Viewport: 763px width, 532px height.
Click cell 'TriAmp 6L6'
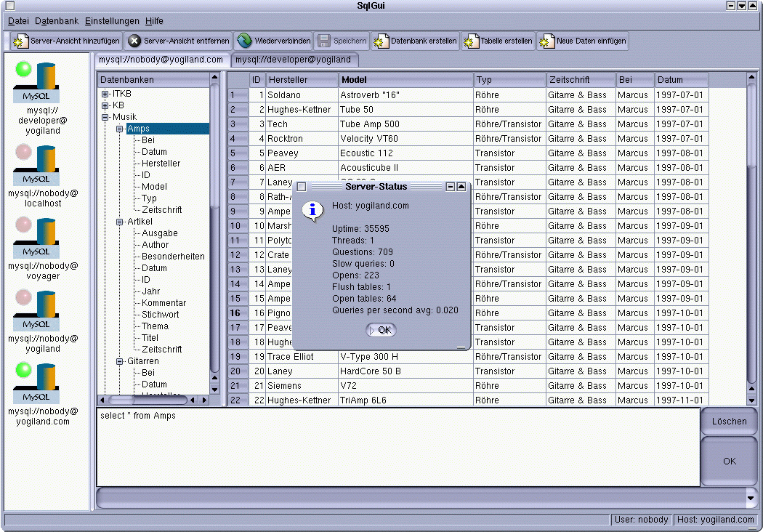[405, 400]
